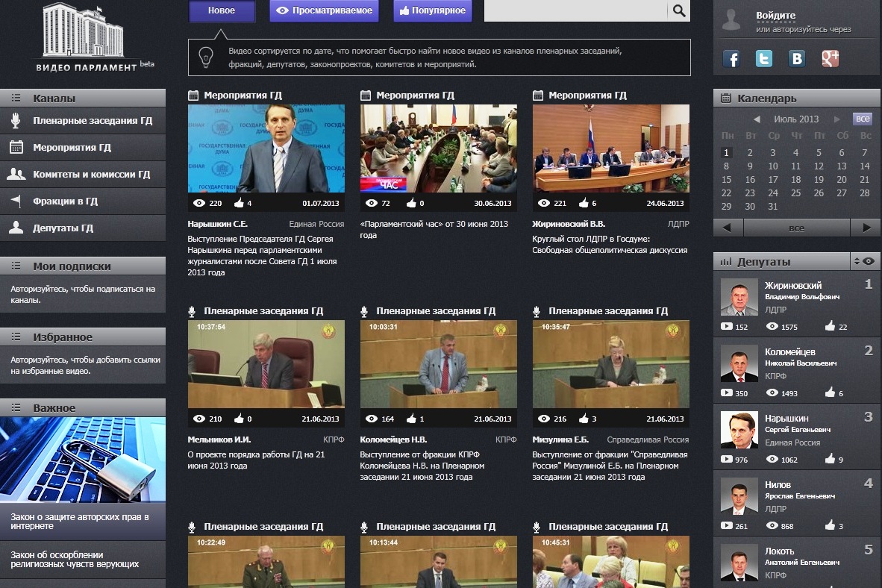Play the Круглый стол ЛДПР video thumbnail
Image resolution: width=882 pixels, height=588 pixels.
coord(611,148)
